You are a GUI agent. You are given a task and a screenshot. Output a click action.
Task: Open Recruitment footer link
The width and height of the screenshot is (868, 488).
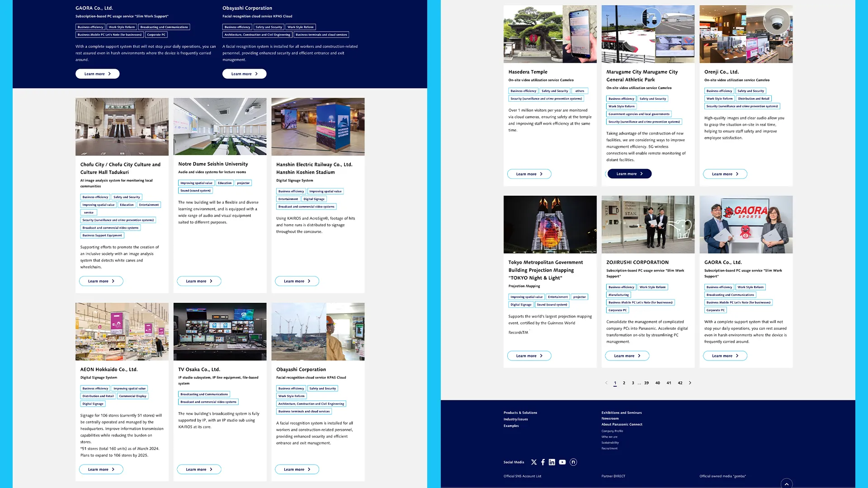point(609,448)
